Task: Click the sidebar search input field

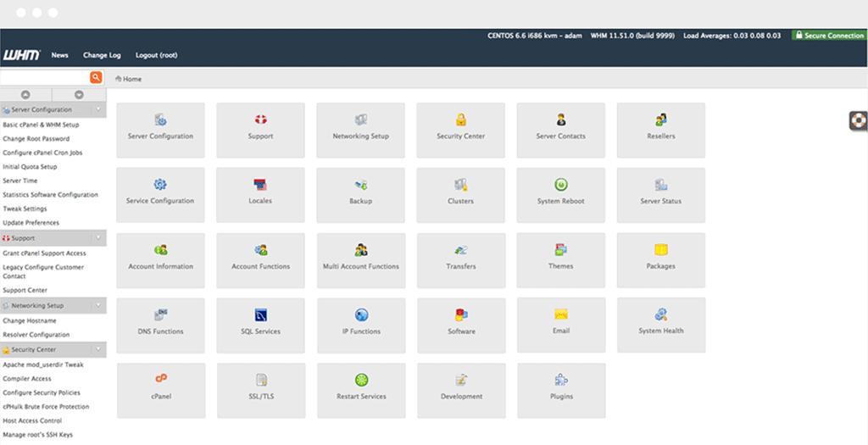Action: (x=44, y=78)
